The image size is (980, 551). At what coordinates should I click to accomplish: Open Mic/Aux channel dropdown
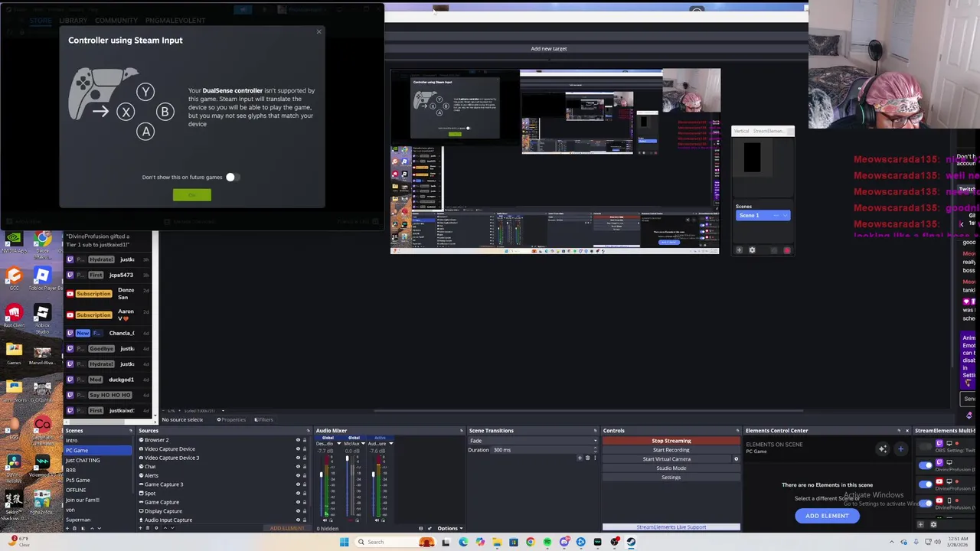(x=363, y=443)
